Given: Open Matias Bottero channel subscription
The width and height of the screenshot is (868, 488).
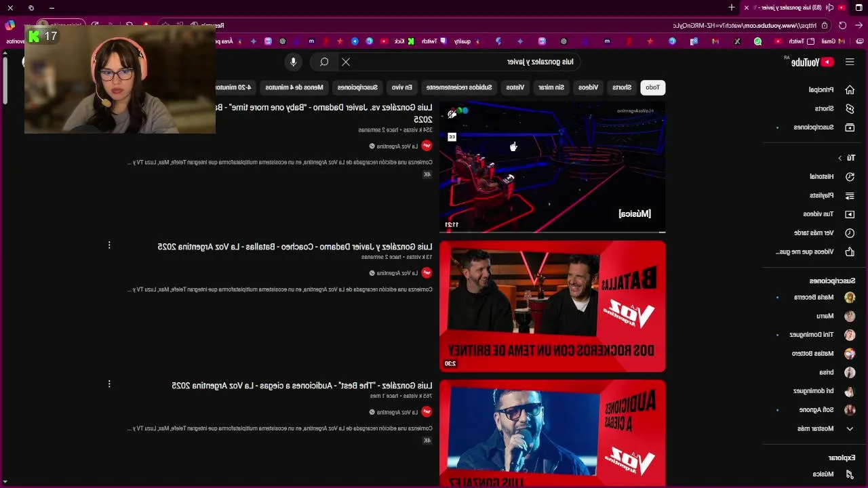Looking at the screenshot, I should click(x=822, y=354).
